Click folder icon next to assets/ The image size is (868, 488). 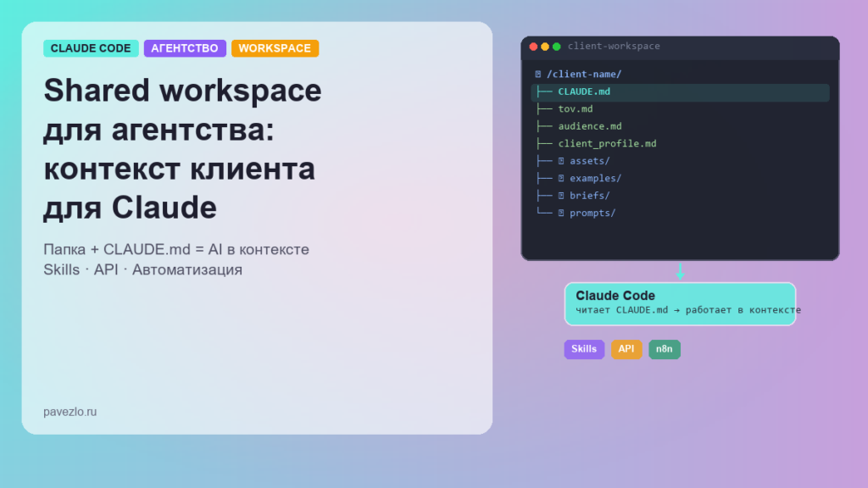561,161
